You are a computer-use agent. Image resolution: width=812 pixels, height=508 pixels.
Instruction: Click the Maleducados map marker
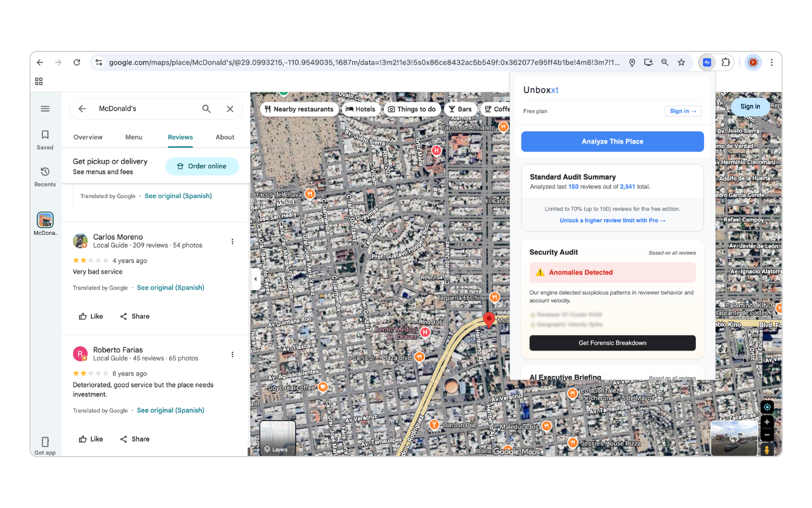pyautogui.click(x=546, y=426)
